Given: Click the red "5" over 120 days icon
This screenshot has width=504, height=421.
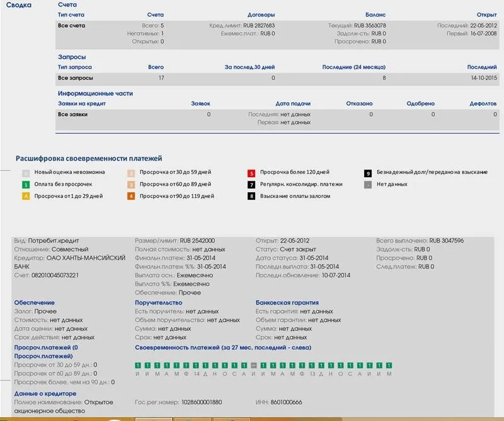Looking at the screenshot, I should coord(251,172).
